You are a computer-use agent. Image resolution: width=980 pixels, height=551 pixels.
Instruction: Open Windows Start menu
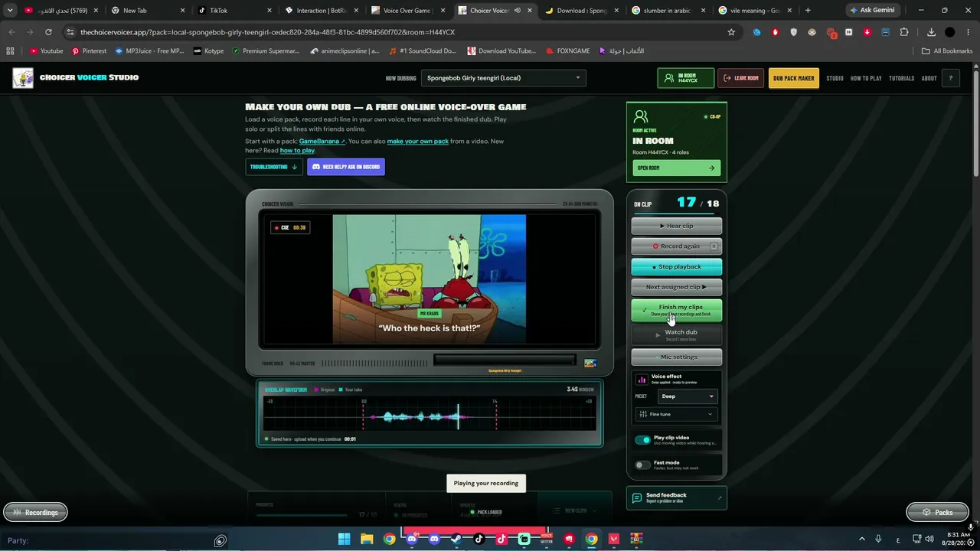click(x=345, y=539)
